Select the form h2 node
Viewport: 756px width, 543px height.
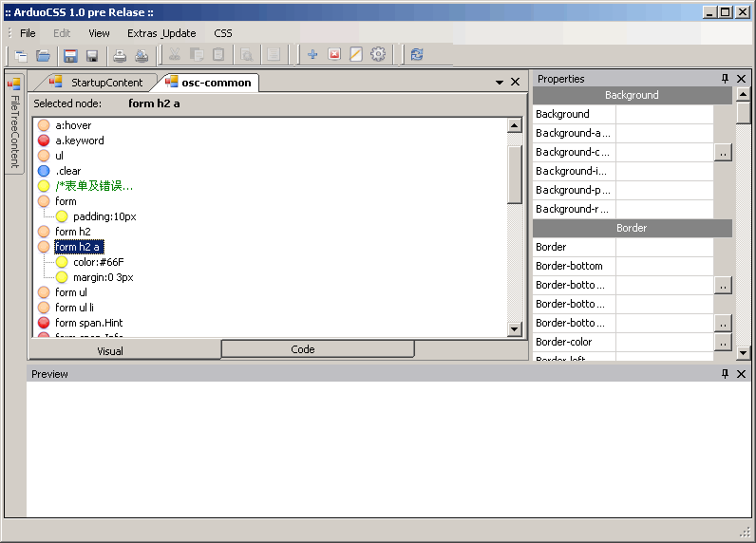(73, 232)
